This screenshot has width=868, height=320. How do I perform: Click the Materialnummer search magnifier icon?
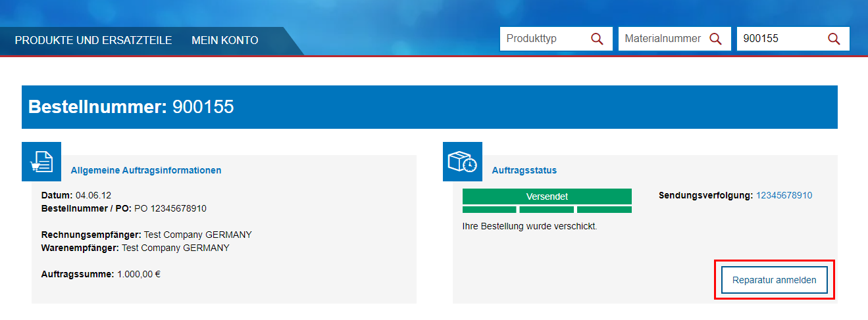point(715,39)
